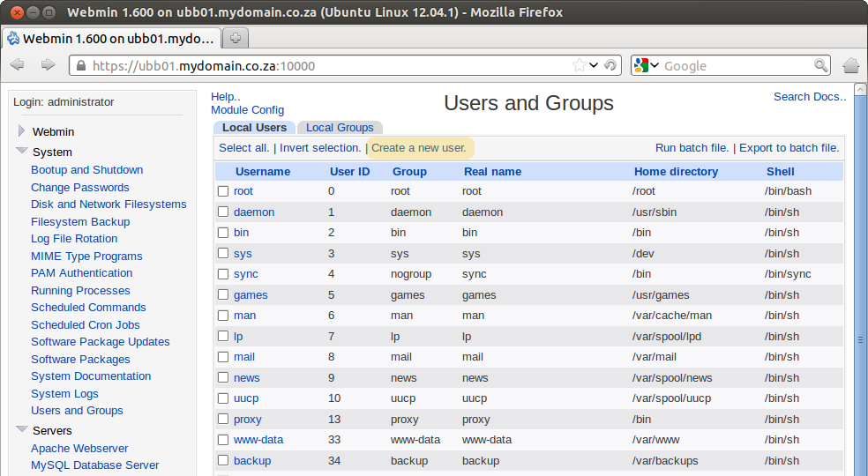Open the address bar history dropdown arrow

point(594,65)
